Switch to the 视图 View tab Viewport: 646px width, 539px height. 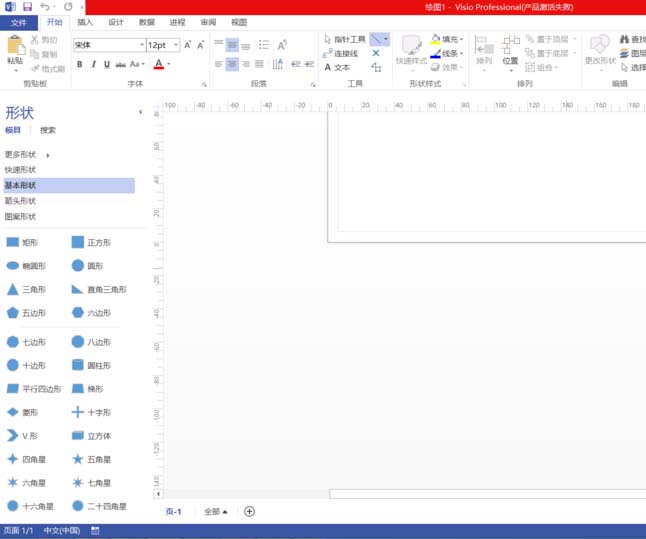pos(239,22)
